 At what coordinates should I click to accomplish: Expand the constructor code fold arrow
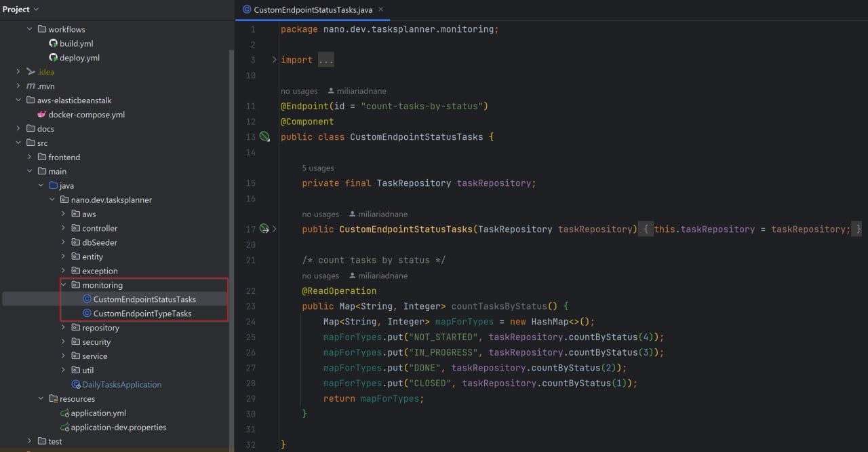pos(275,229)
